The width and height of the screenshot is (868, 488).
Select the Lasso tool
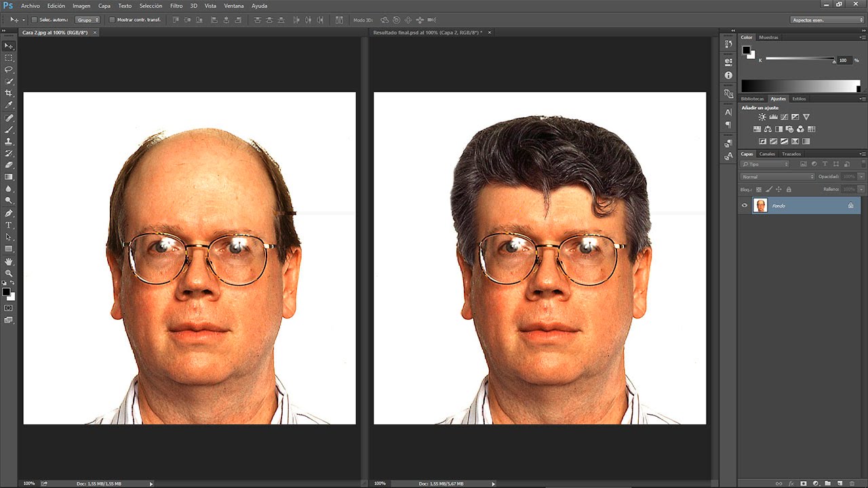pyautogui.click(x=9, y=70)
